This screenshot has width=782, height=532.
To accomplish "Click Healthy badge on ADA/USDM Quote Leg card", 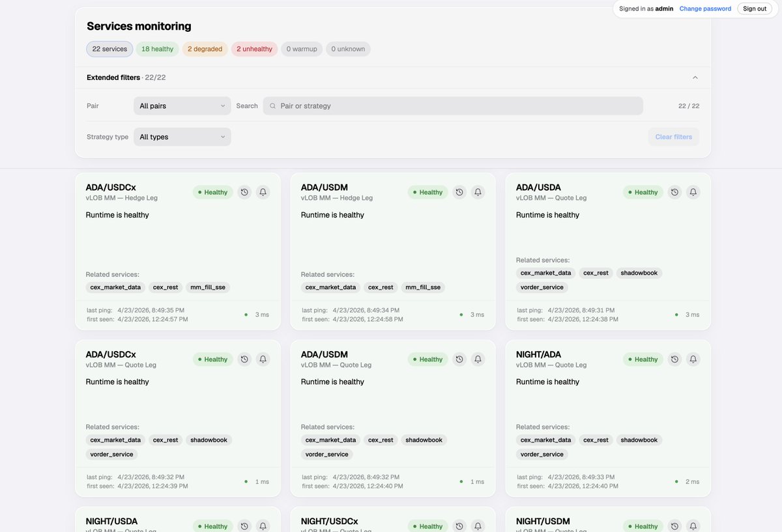I will (x=428, y=359).
